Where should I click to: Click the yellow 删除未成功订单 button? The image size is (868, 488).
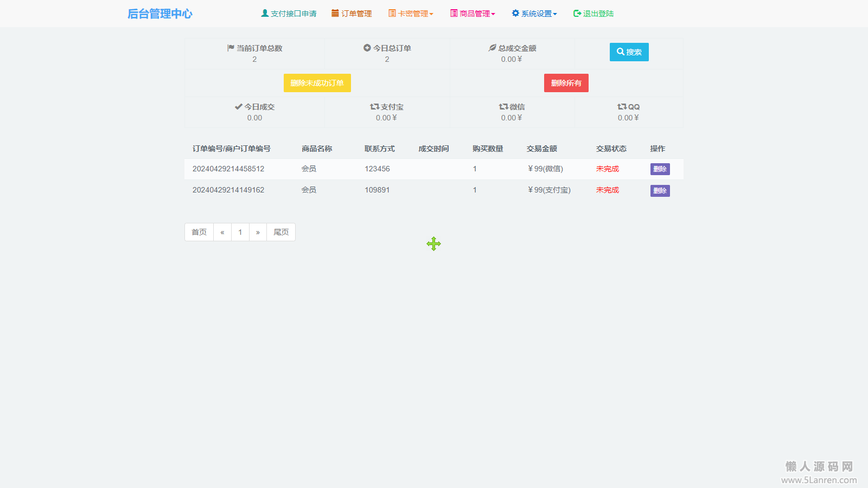click(x=317, y=83)
